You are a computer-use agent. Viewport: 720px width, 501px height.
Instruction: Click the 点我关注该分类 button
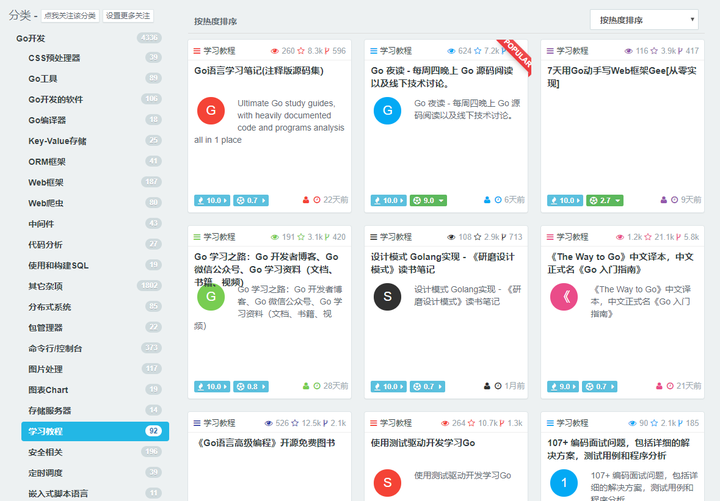[x=70, y=16]
